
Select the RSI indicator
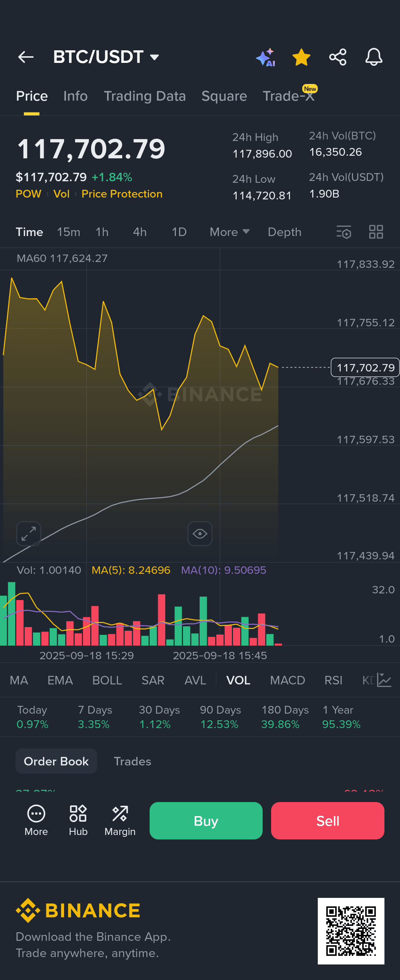tap(333, 680)
